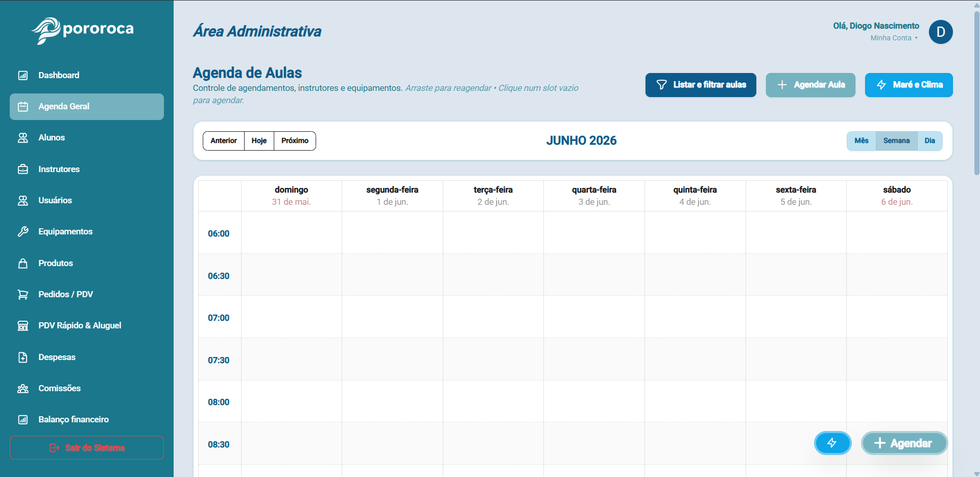Click the logout icon in Sair do Sistema
Viewport: 980px width, 477px height.
pos(54,448)
